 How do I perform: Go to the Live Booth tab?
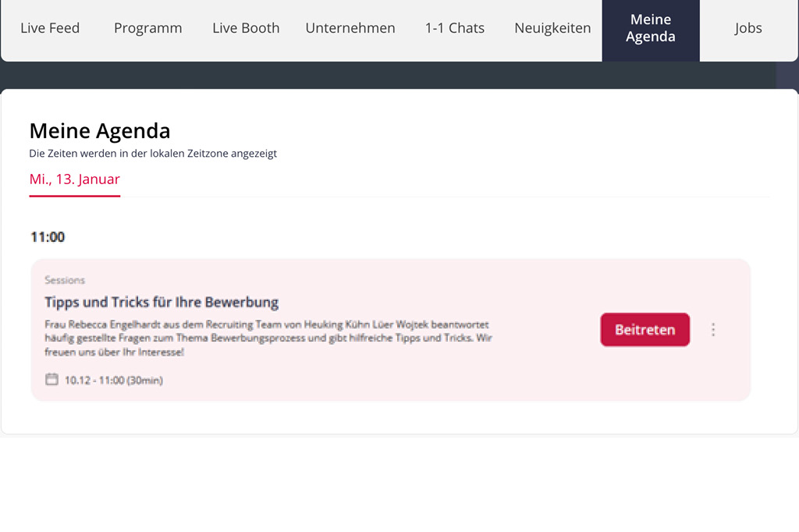[x=246, y=28]
